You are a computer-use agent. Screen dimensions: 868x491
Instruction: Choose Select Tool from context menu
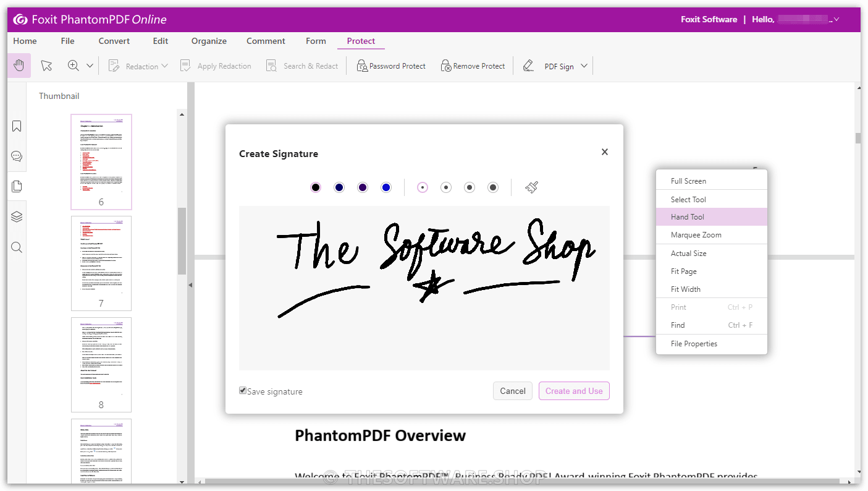pyautogui.click(x=712, y=199)
